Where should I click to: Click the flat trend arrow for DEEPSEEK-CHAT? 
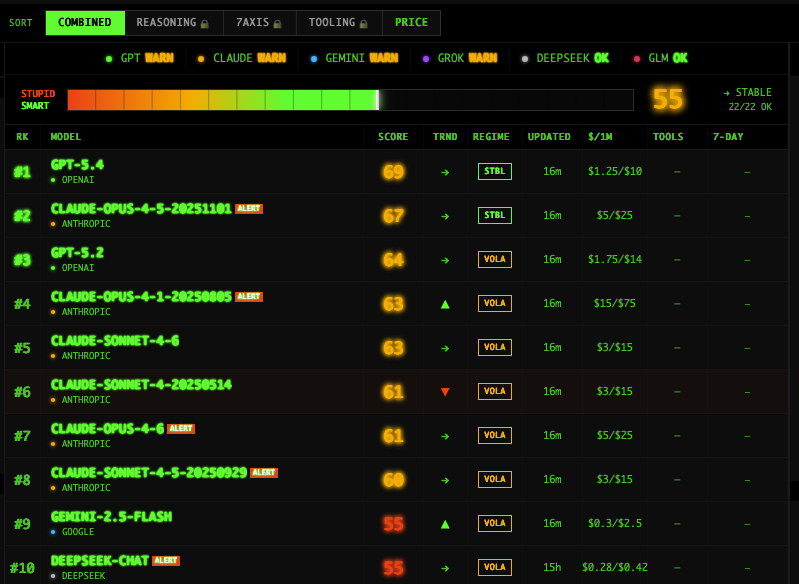pos(445,568)
